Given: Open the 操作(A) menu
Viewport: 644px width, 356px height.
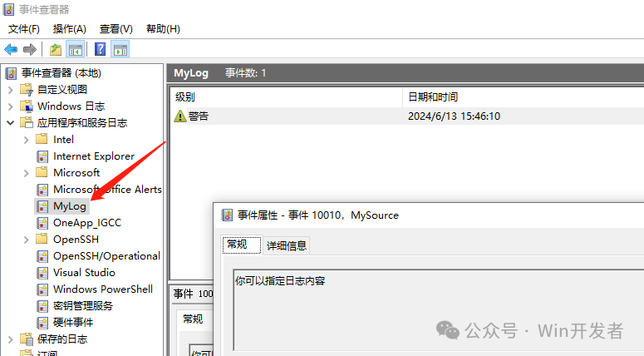Looking at the screenshot, I should (70, 29).
